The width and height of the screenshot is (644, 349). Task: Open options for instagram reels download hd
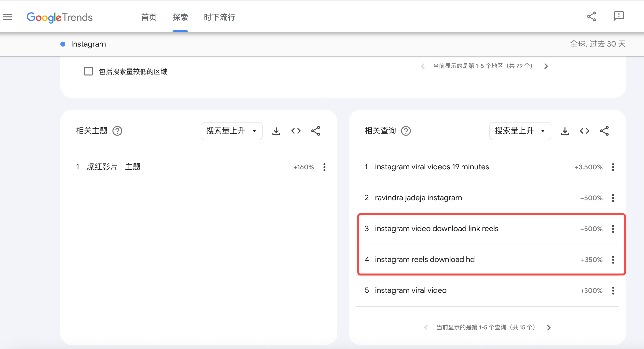pyautogui.click(x=613, y=260)
